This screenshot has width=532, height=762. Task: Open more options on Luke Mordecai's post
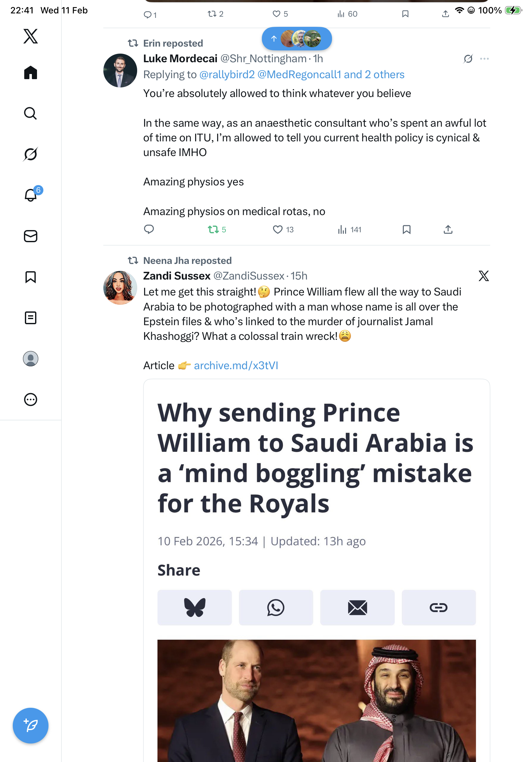(484, 59)
